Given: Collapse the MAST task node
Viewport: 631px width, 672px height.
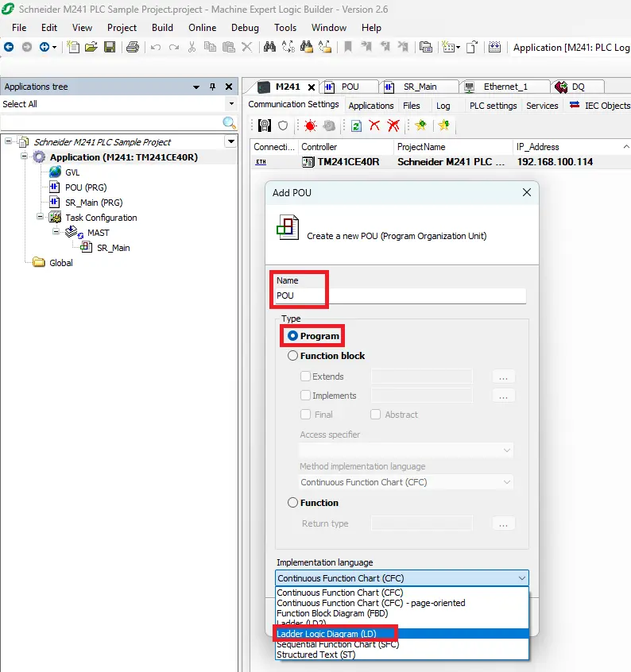Looking at the screenshot, I should click(56, 232).
